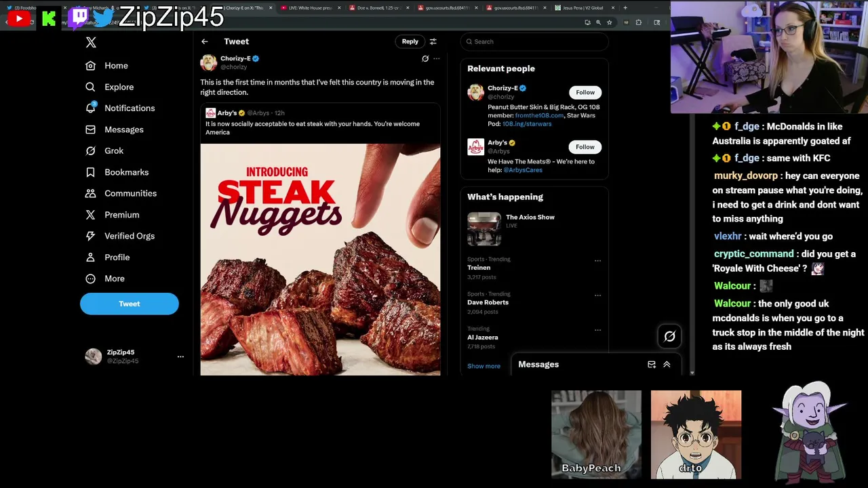This screenshot has width=868, height=488.
Task: Open the Dave Roberts trending topic
Action: click(488, 302)
